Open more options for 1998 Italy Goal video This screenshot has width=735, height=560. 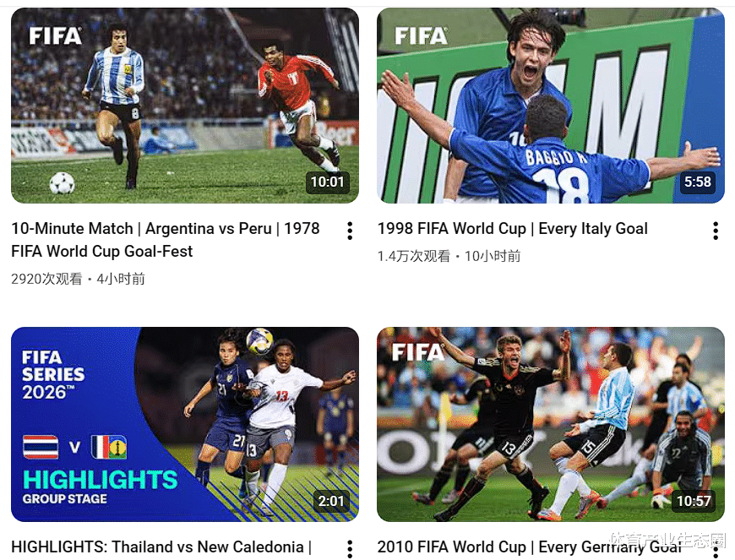(716, 231)
